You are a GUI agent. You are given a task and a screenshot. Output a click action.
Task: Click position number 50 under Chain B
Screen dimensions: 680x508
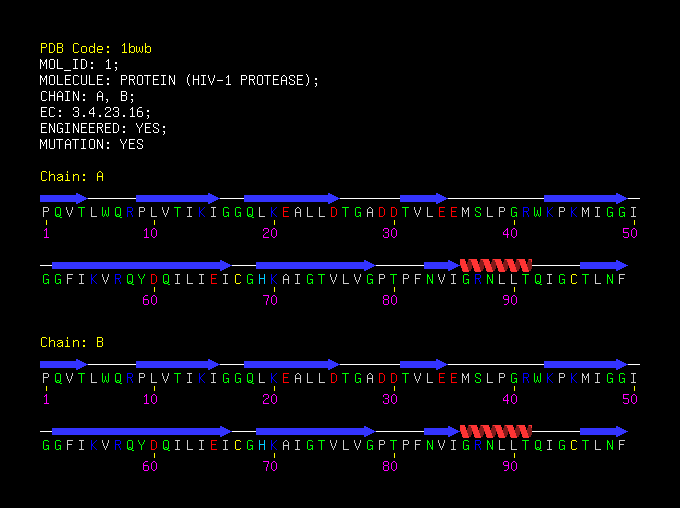click(x=630, y=399)
